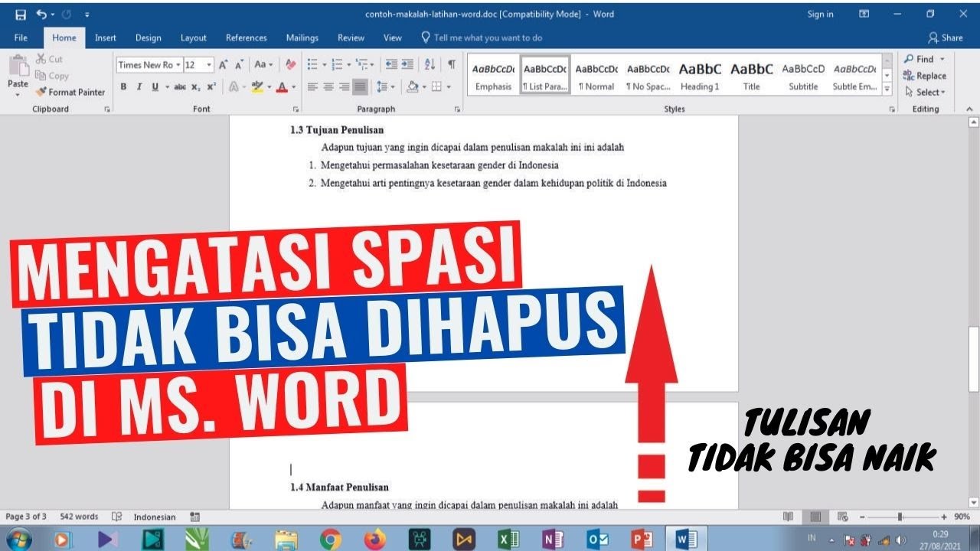Click the Replace button
The image size is (980, 551).
coord(925,76)
